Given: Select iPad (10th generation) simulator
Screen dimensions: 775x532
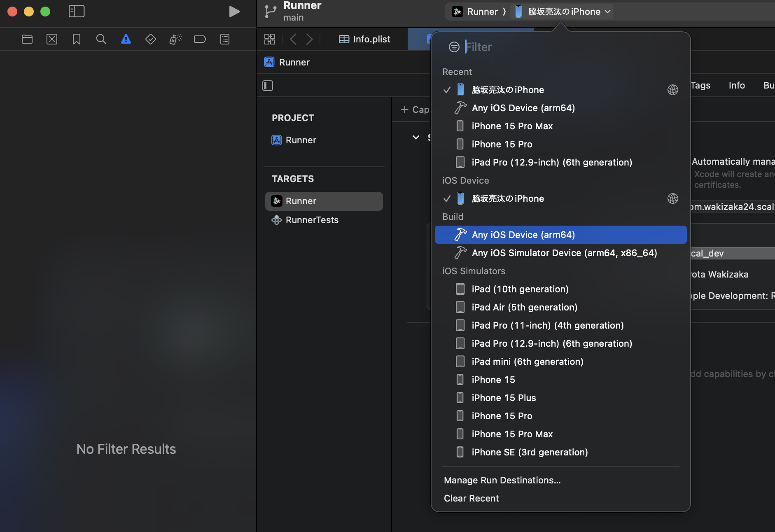Looking at the screenshot, I should [x=560, y=289].
